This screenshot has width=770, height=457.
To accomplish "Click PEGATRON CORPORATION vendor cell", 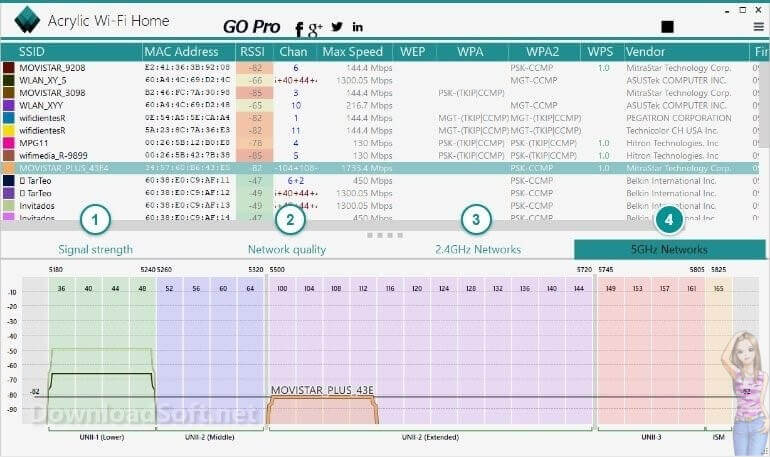I will point(679,118).
